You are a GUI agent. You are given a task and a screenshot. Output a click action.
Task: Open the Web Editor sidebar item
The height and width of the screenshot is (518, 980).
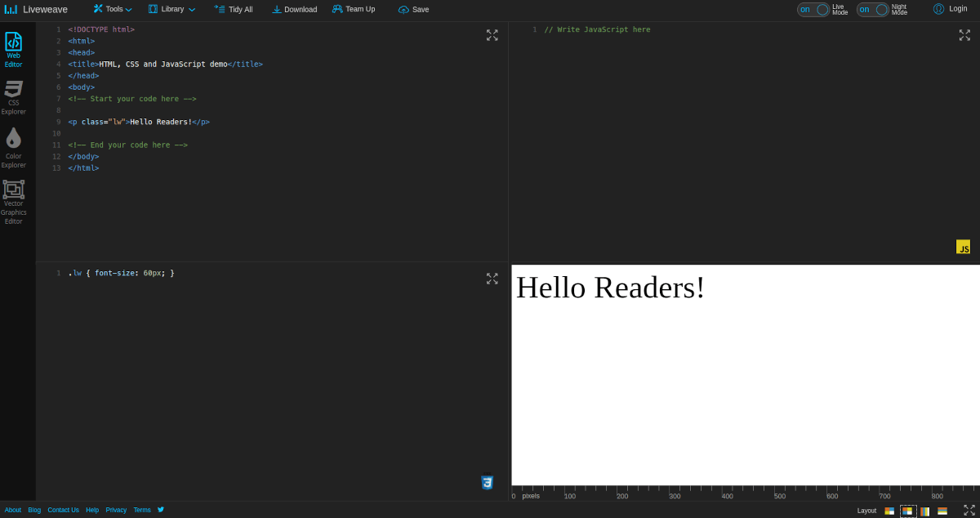pyautogui.click(x=14, y=50)
